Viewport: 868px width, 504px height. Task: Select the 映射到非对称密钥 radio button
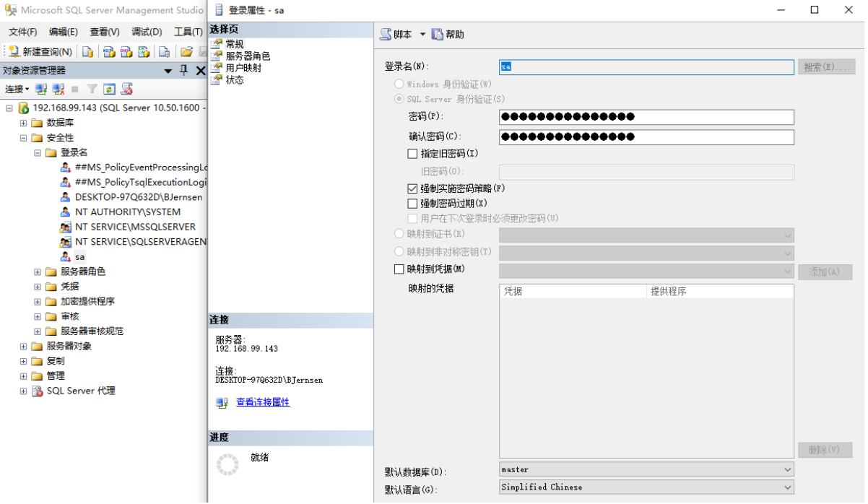399,251
